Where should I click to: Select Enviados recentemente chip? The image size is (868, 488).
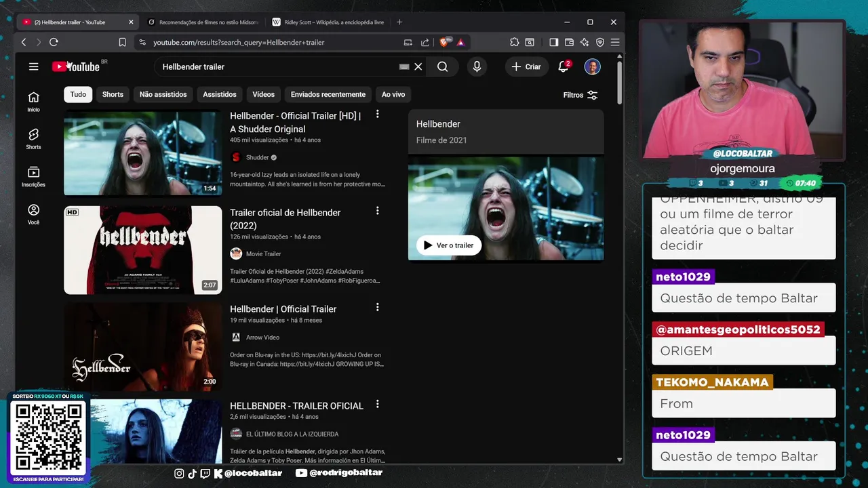[x=328, y=94]
